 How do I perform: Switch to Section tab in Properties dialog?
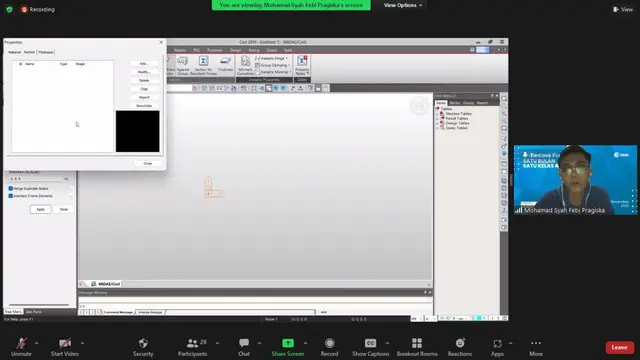[29, 52]
